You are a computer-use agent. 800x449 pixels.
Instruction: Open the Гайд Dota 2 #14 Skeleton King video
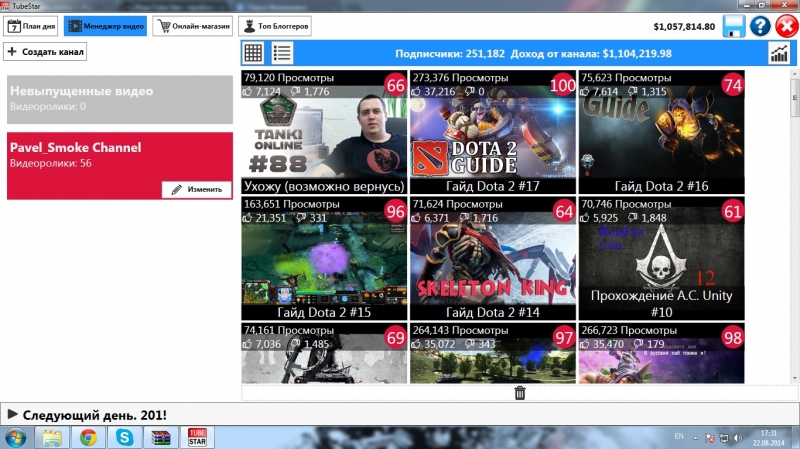[x=493, y=258]
